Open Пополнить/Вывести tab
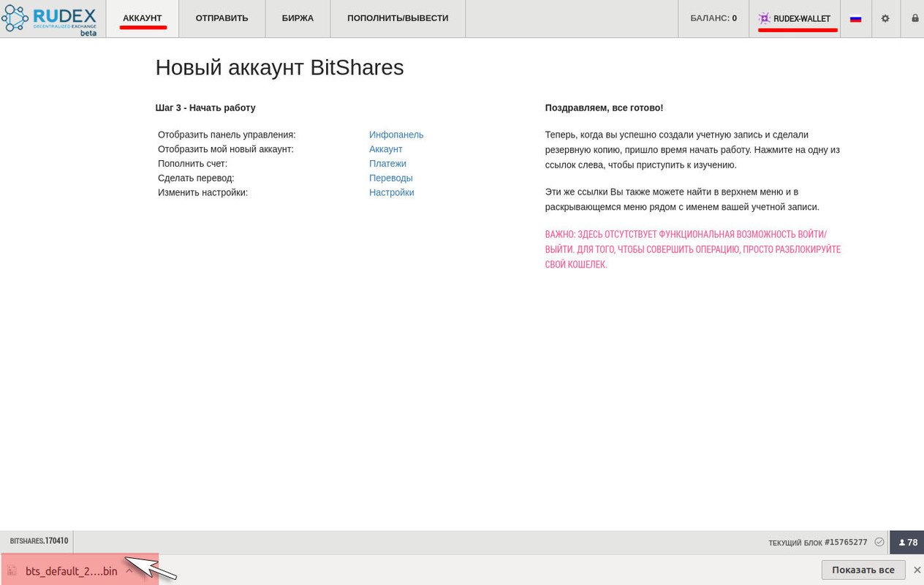Viewport: 924px width, 585px height. [398, 18]
